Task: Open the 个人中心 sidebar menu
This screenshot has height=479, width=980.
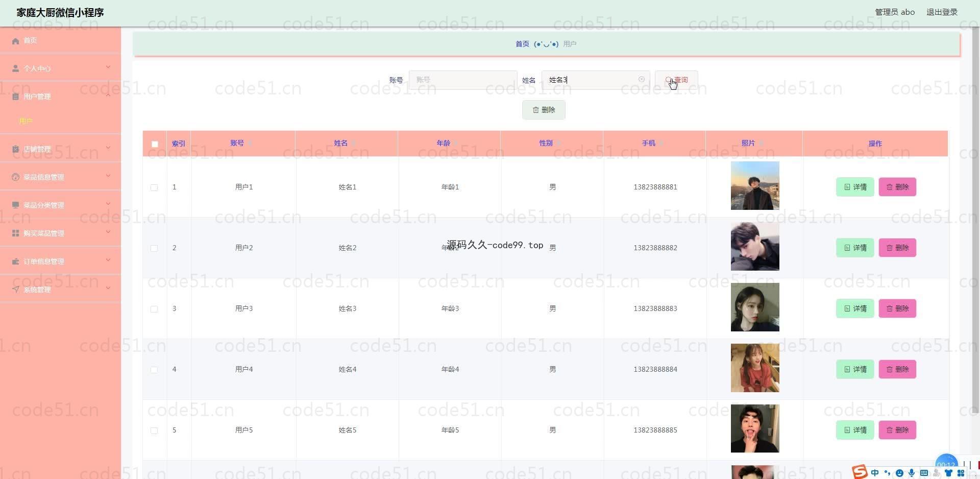Action: [60, 68]
